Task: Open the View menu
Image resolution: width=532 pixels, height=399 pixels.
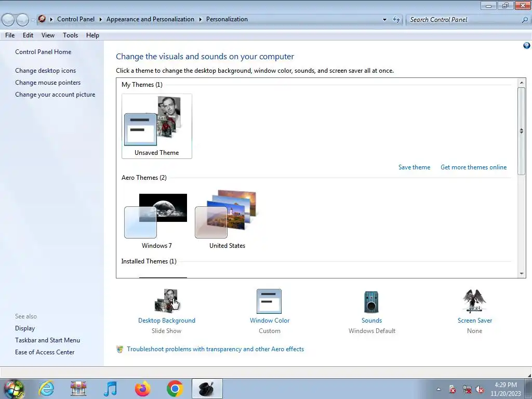Action: (x=48, y=35)
